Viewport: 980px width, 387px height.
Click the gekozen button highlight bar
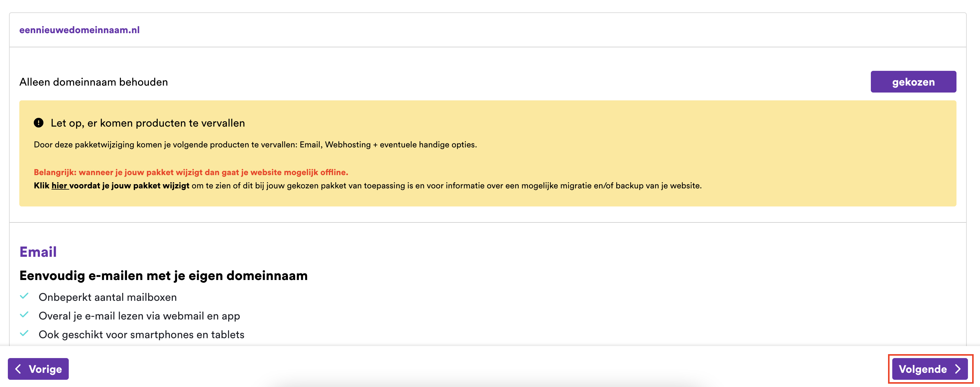pos(913,81)
